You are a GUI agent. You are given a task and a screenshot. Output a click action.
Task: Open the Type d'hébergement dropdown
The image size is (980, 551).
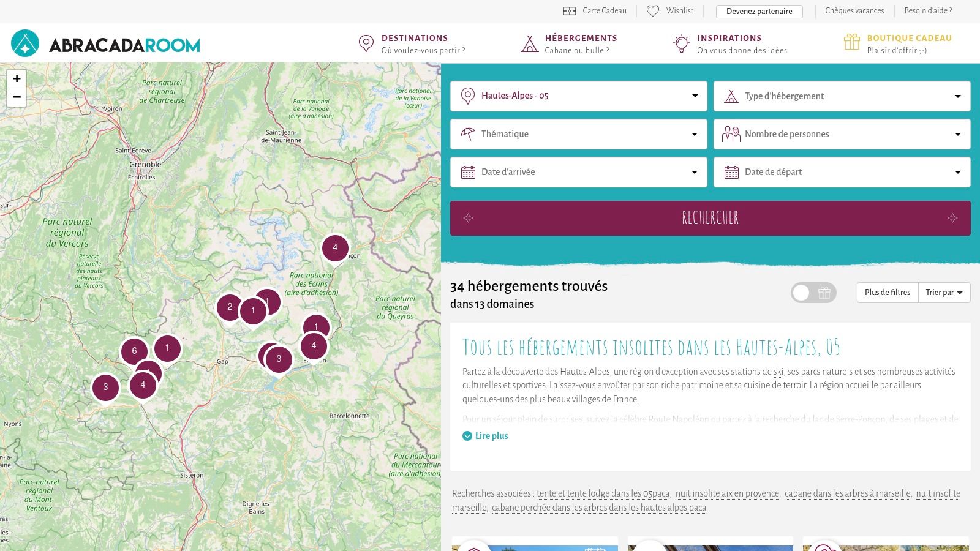coord(842,96)
